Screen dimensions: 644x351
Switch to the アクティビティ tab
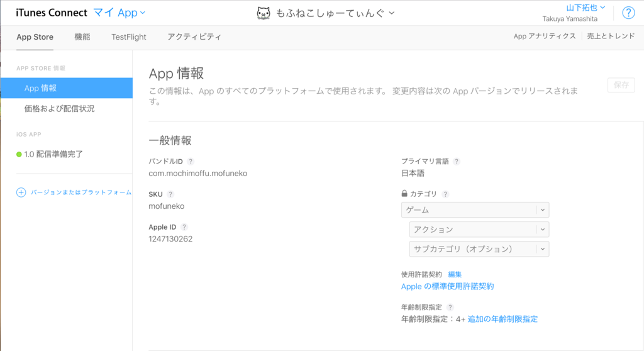click(x=194, y=37)
